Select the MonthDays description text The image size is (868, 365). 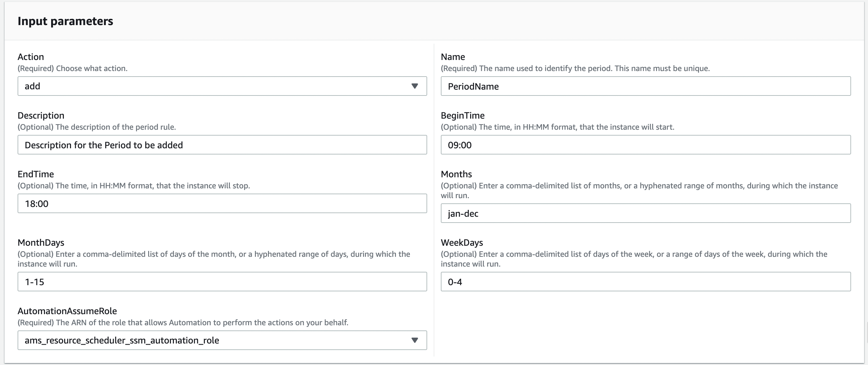[x=214, y=259]
